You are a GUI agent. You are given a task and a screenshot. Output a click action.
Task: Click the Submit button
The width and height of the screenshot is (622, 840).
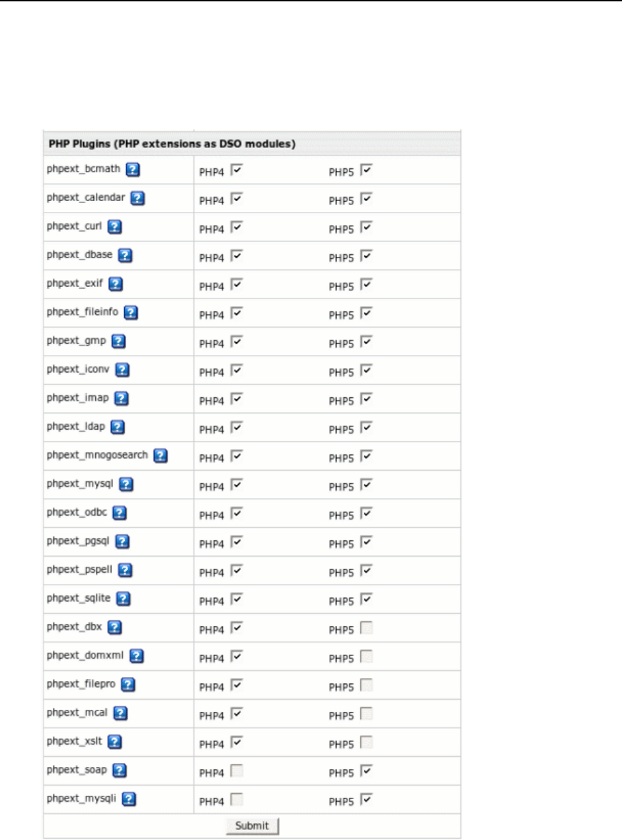click(252, 826)
